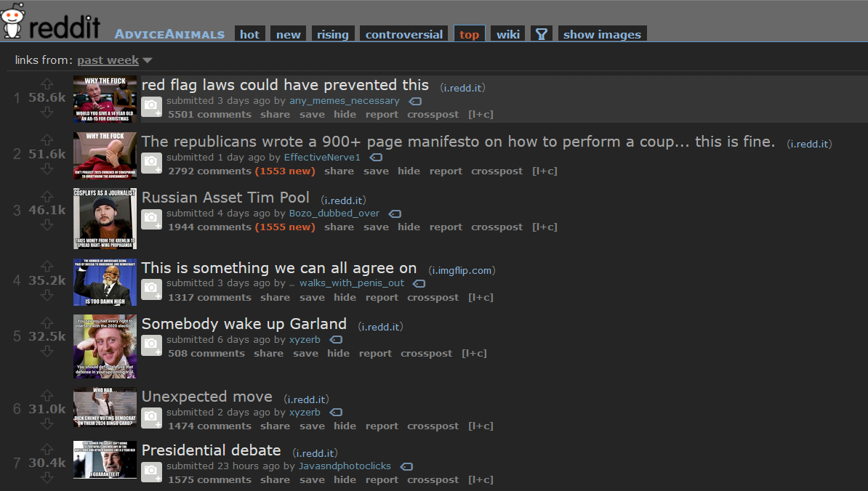Click the Reddit alien logo
Image resolution: width=868 pixels, height=491 pixels.
pyautogui.click(x=13, y=21)
